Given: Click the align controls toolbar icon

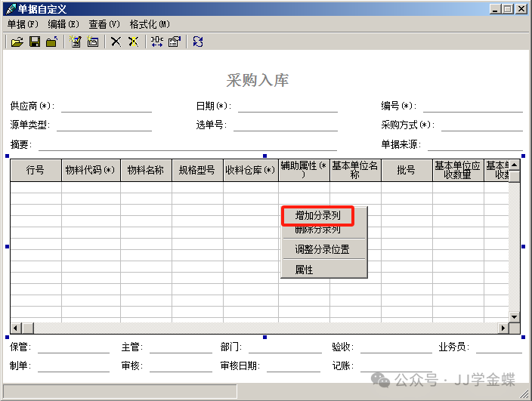Looking at the screenshot, I should click(156, 42).
